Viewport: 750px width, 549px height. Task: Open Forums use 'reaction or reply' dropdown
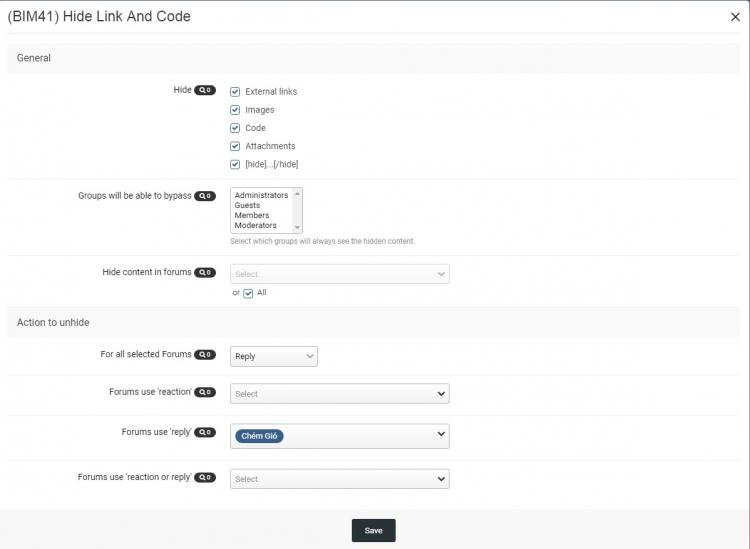tap(339, 479)
